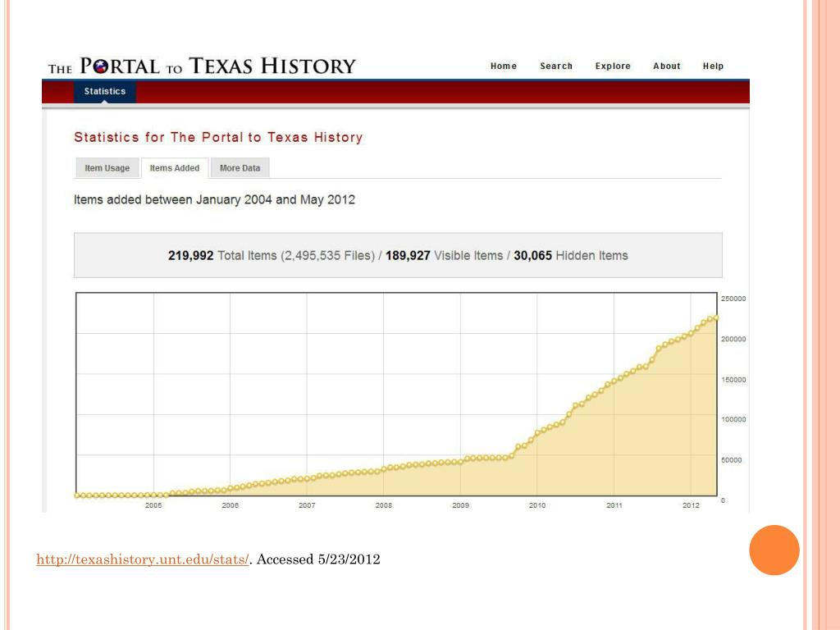Follow the texashistory.unt.edu/stats link
The height and width of the screenshot is (630, 840).
tap(143, 559)
